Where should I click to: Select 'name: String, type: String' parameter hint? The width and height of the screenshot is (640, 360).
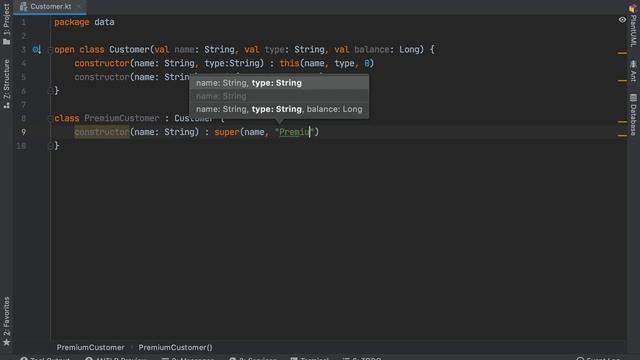(x=279, y=83)
